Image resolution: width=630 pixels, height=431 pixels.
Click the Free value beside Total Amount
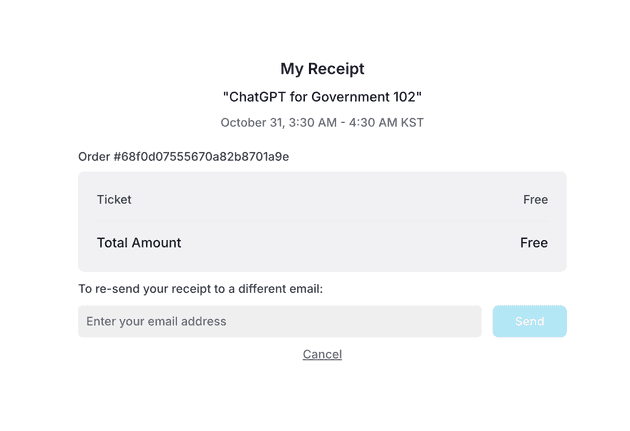pyautogui.click(x=534, y=243)
